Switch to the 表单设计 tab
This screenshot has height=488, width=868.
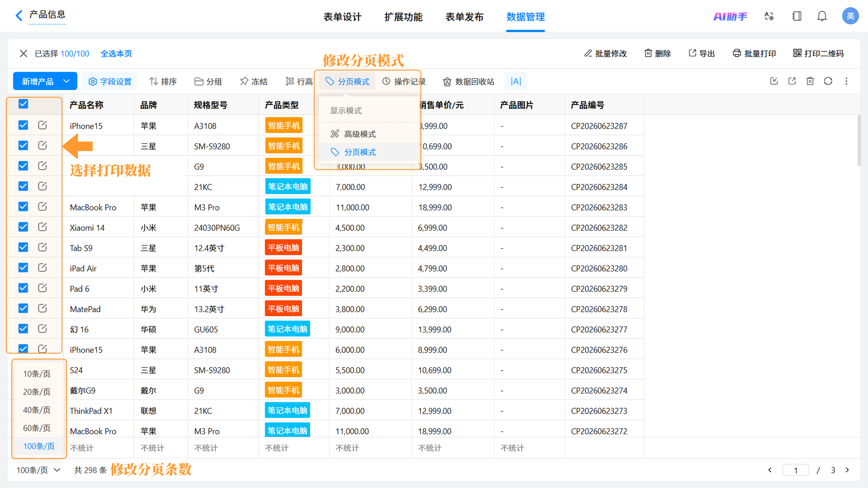coord(342,17)
